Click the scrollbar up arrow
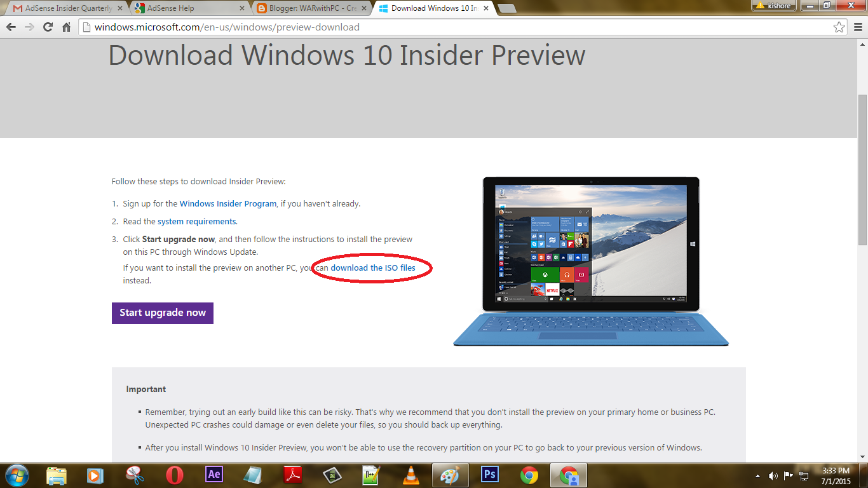 (862, 44)
